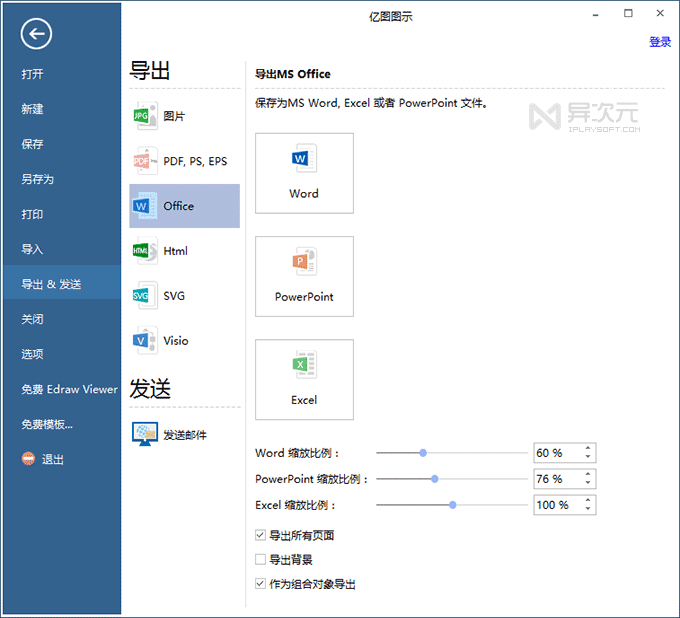
Task: Open the 登录 login link
Action: [660, 42]
